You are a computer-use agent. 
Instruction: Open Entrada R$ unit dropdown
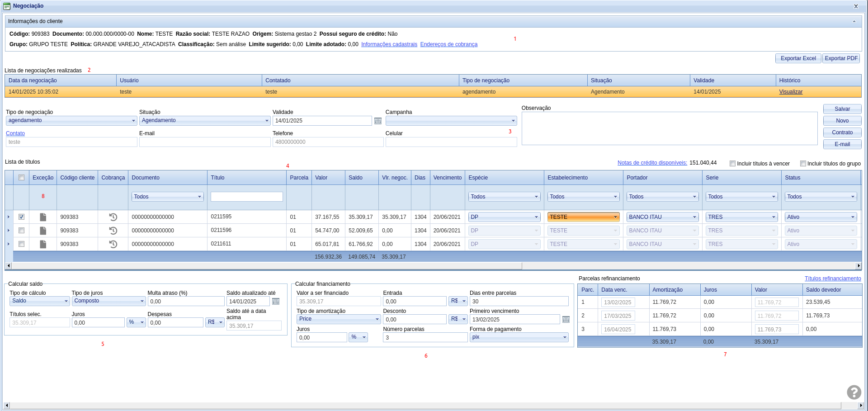(458, 301)
